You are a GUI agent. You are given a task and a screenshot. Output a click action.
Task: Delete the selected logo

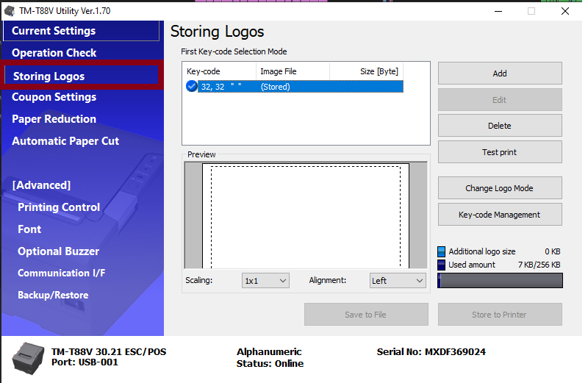tap(500, 126)
